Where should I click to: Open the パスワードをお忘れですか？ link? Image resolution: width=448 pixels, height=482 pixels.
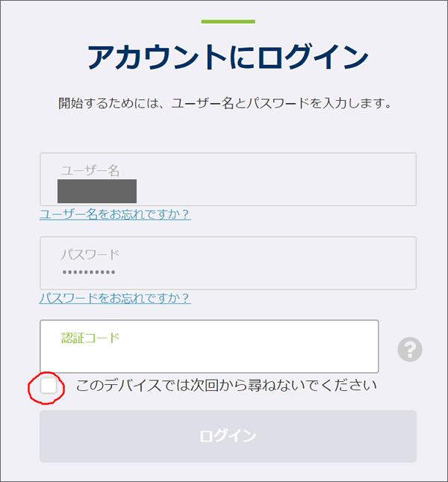(x=115, y=298)
